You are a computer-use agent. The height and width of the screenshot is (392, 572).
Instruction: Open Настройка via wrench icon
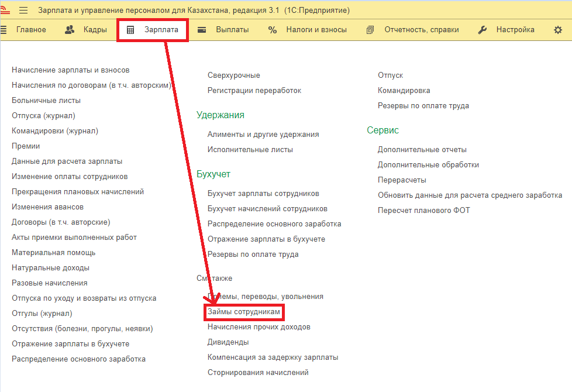pyautogui.click(x=483, y=30)
